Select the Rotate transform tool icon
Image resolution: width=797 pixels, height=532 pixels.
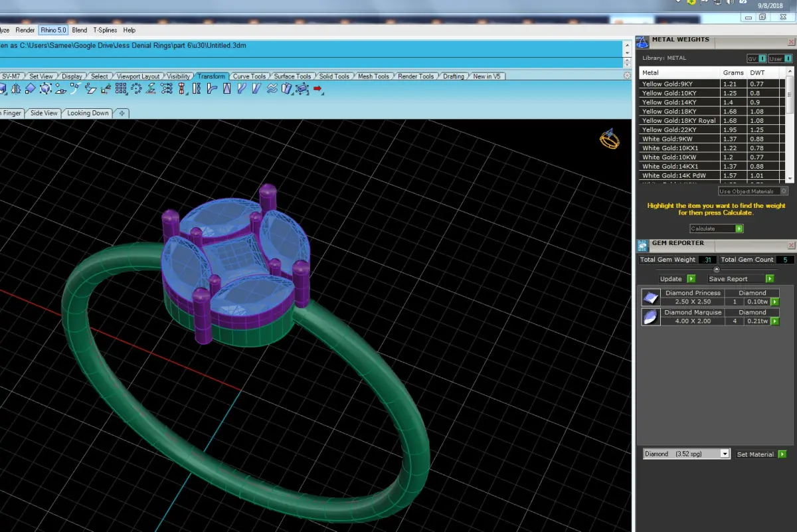pos(30,88)
